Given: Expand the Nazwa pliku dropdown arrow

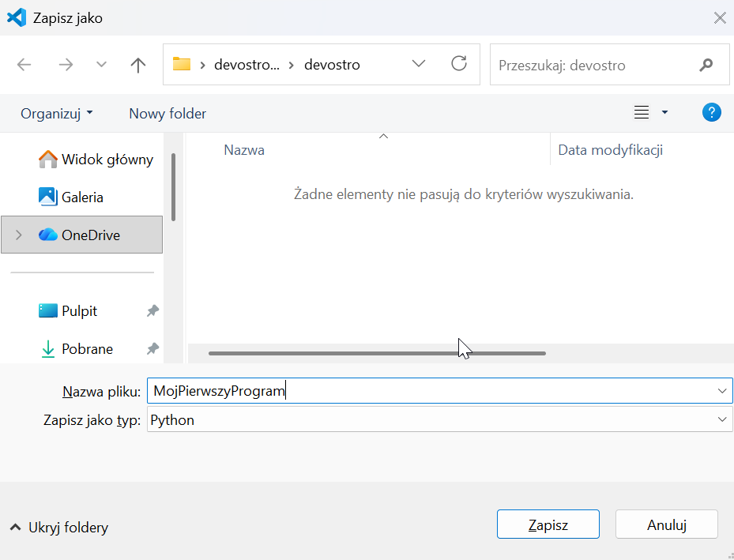Looking at the screenshot, I should coord(722,391).
